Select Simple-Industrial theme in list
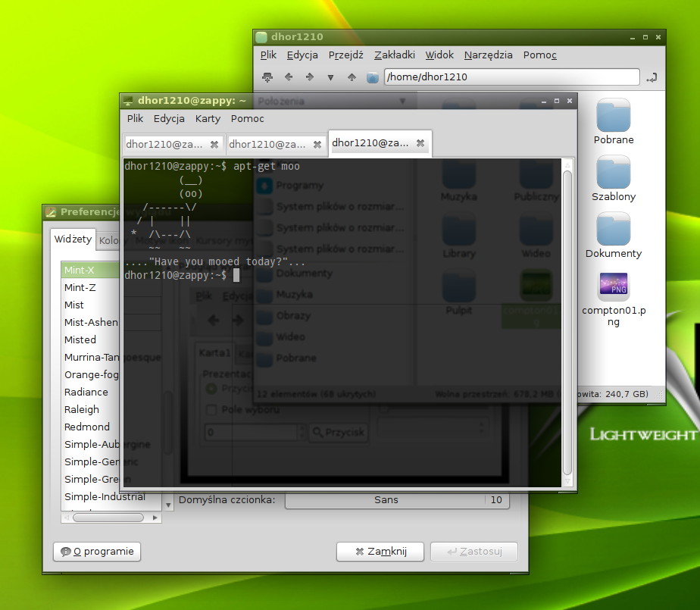This screenshot has height=610, width=700. (105, 496)
